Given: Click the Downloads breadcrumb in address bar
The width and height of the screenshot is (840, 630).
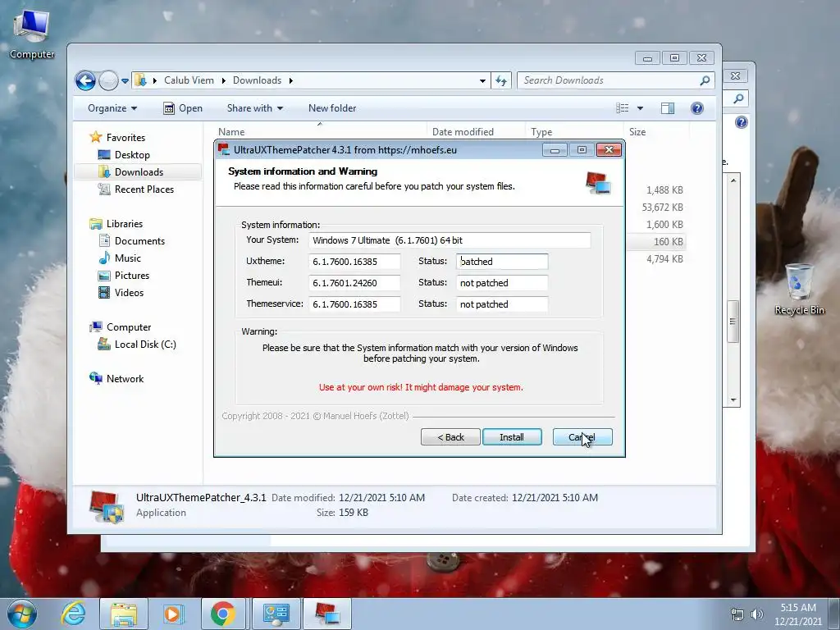Looking at the screenshot, I should [x=257, y=80].
